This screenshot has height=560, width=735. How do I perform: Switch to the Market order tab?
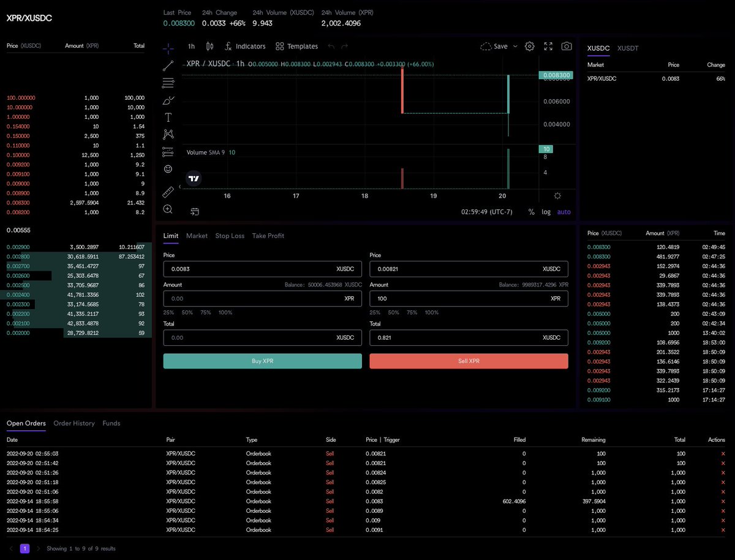197,236
